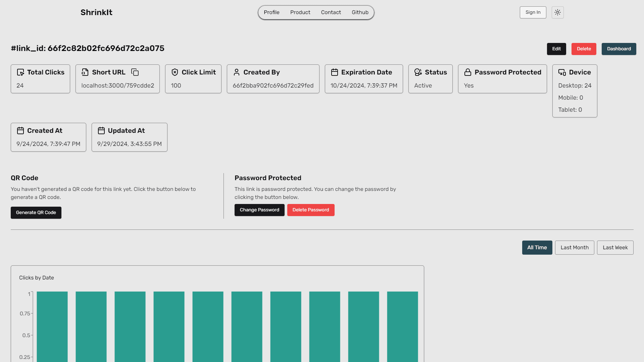Click the last bar in the clicks chart
Screen dimensions: 644x362
pos(402,326)
